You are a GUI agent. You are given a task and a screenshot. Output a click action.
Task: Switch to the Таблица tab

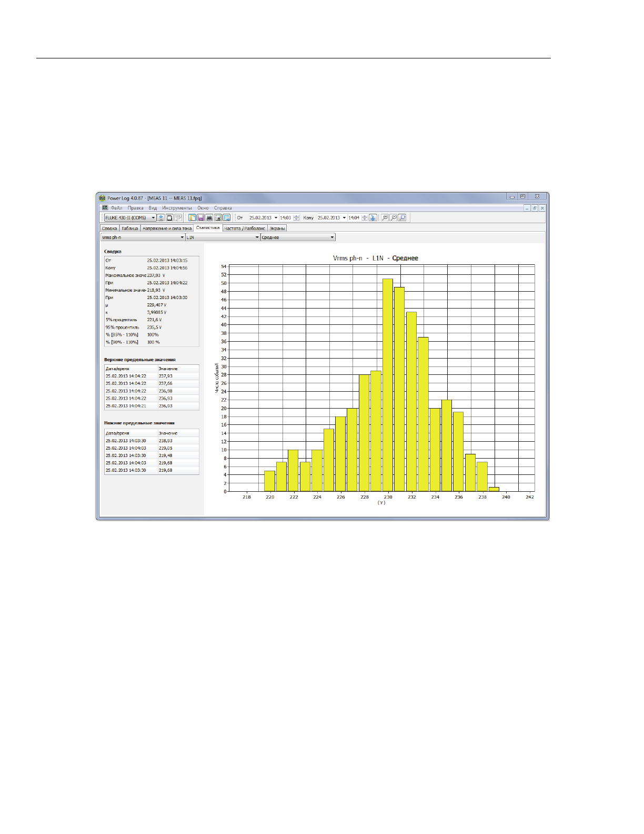(x=129, y=229)
